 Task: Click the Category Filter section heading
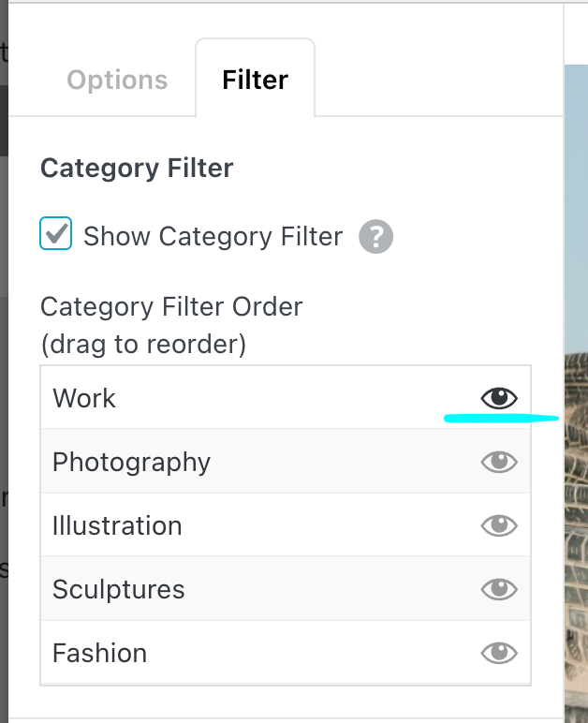coord(137,169)
